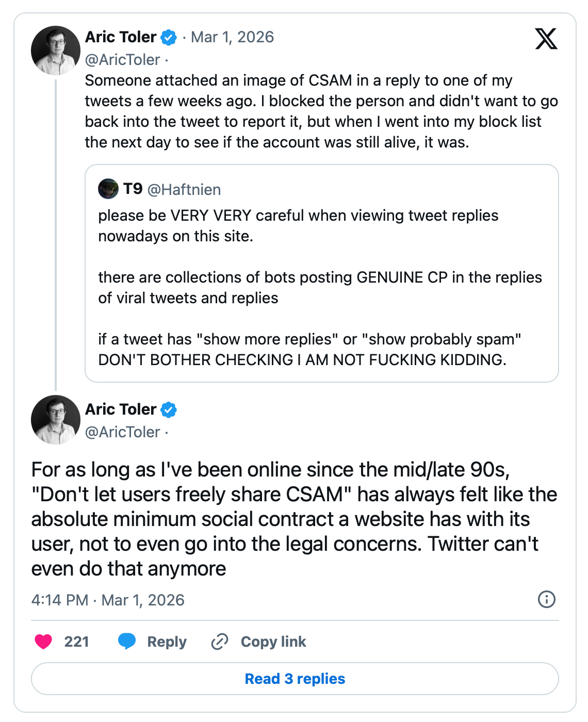Click the @AricToler handle on the main tweet

click(122, 432)
